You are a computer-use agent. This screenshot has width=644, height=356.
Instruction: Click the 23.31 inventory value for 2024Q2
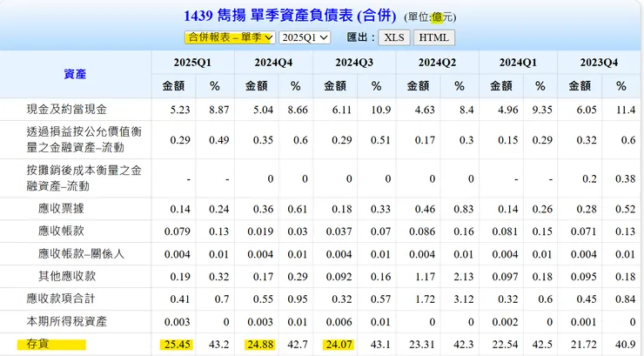coord(422,344)
